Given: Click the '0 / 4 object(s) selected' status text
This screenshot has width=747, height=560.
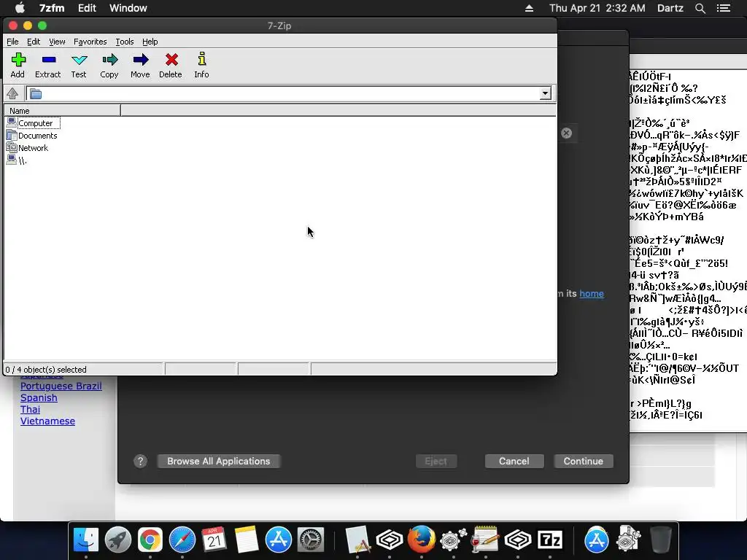Looking at the screenshot, I should [x=46, y=370].
